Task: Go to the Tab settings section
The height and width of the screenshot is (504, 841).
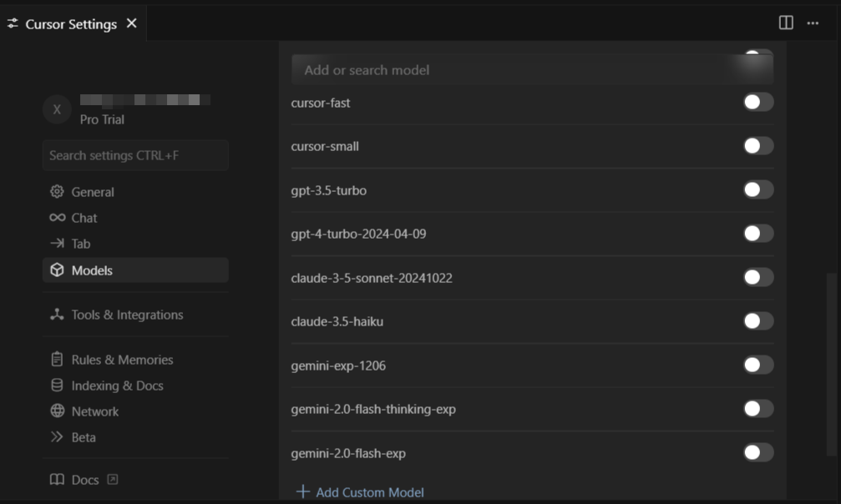Action: (x=135, y=244)
